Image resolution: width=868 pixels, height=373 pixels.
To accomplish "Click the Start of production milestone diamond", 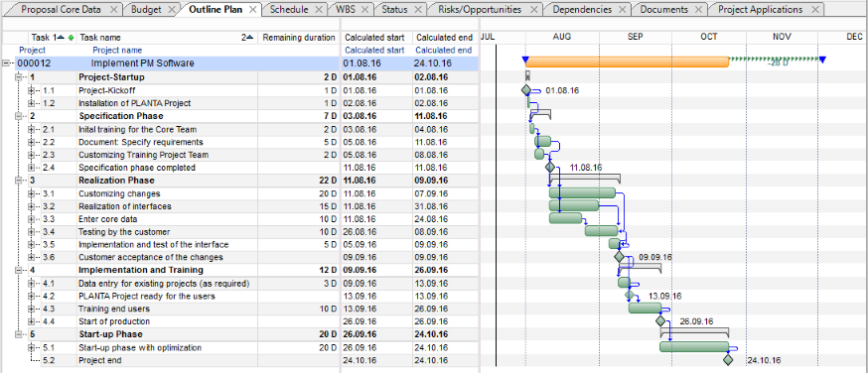I will [x=659, y=321].
